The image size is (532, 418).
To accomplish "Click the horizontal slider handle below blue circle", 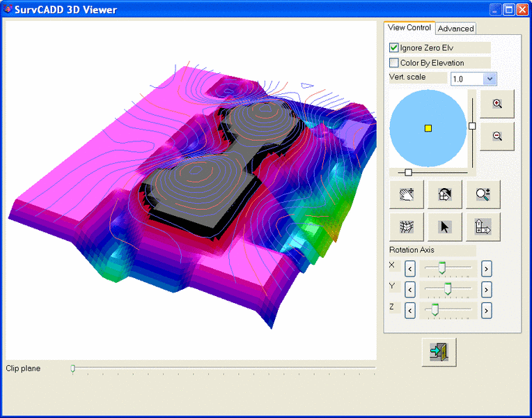I will pyautogui.click(x=409, y=173).
